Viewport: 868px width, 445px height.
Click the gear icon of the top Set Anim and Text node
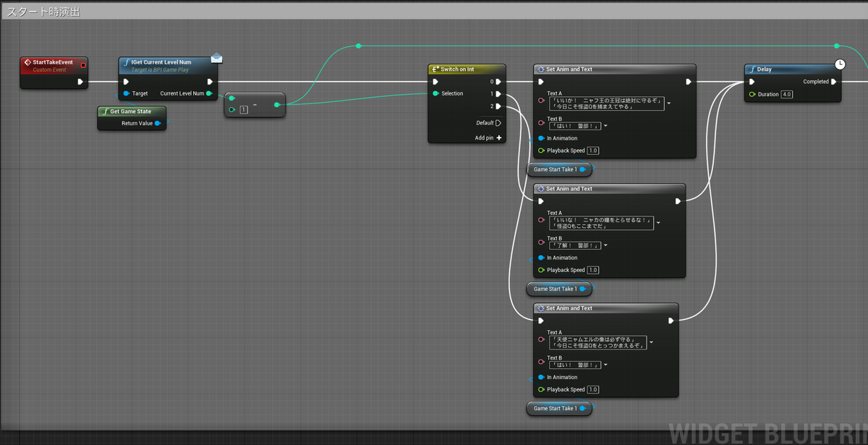coord(540,69)
